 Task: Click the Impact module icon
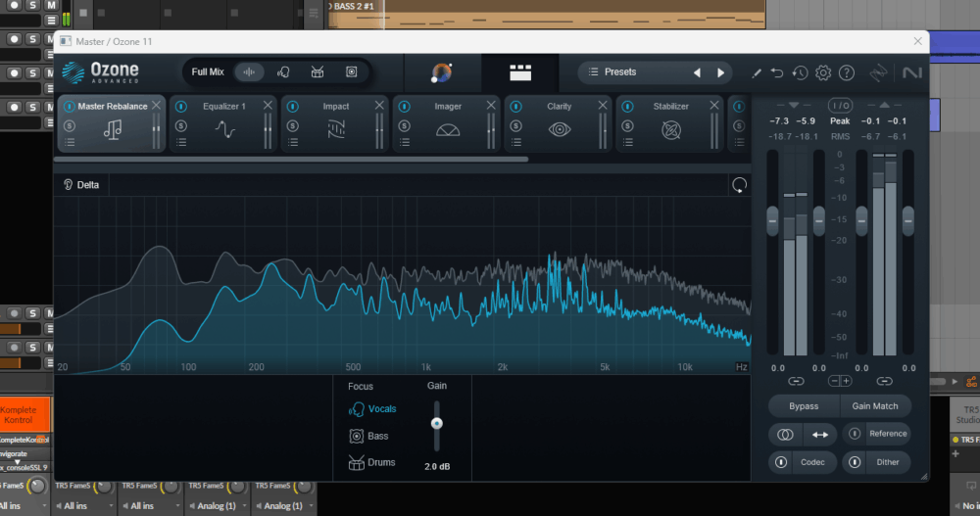[336, 130]
